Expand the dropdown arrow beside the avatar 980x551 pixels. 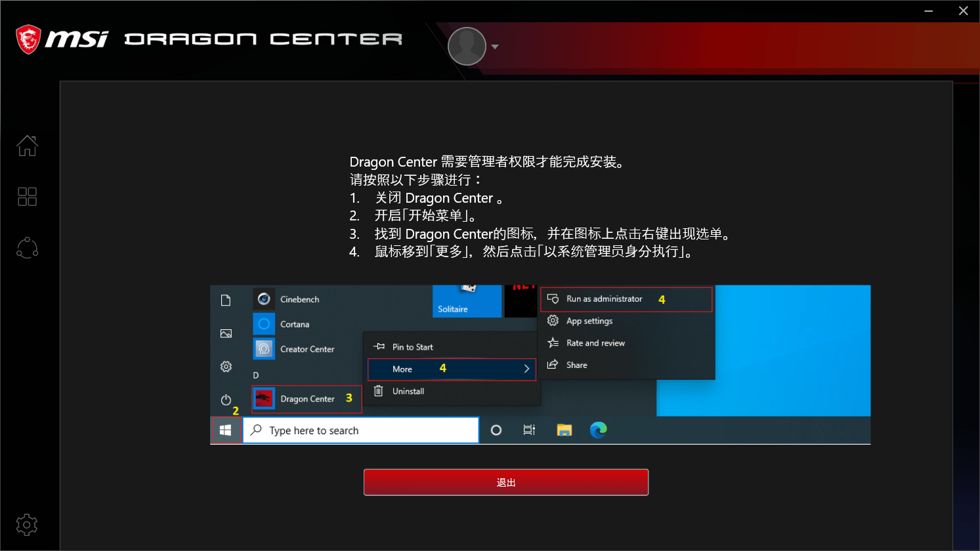click(x=495, y=47)
